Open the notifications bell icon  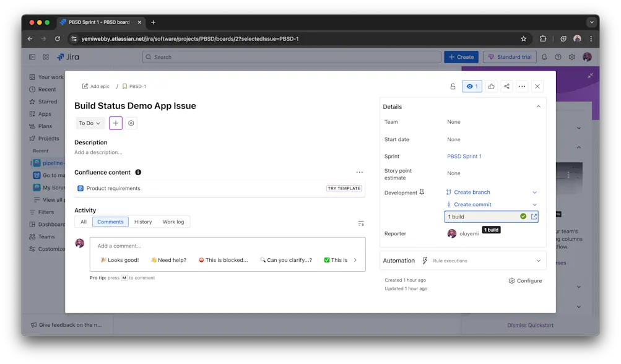tap(544, 56)
